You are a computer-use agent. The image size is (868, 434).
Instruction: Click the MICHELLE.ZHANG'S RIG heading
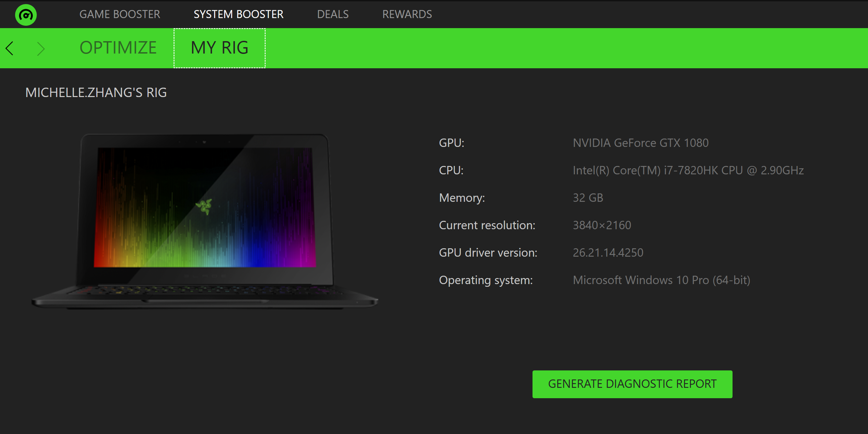[x=96, y=93]
